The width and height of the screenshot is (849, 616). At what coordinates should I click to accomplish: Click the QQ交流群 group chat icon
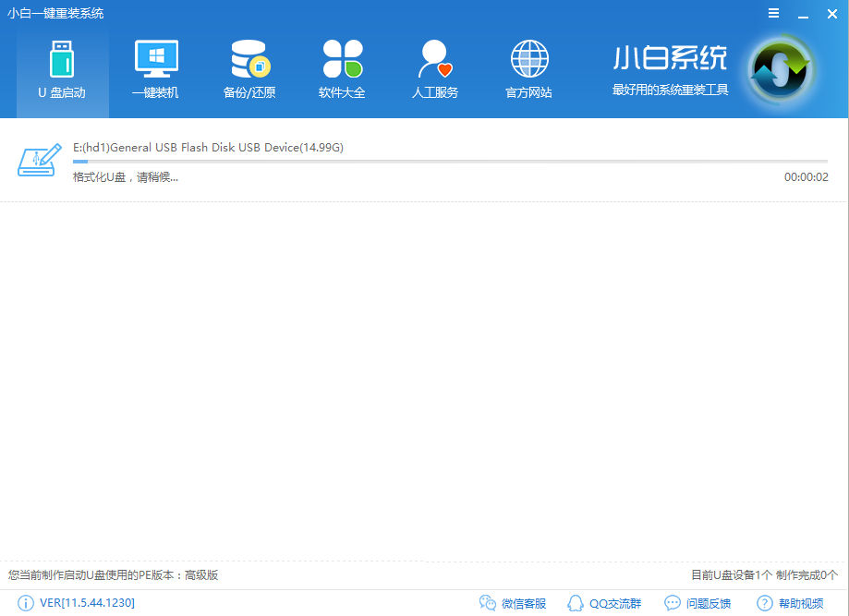click(604, 602)
